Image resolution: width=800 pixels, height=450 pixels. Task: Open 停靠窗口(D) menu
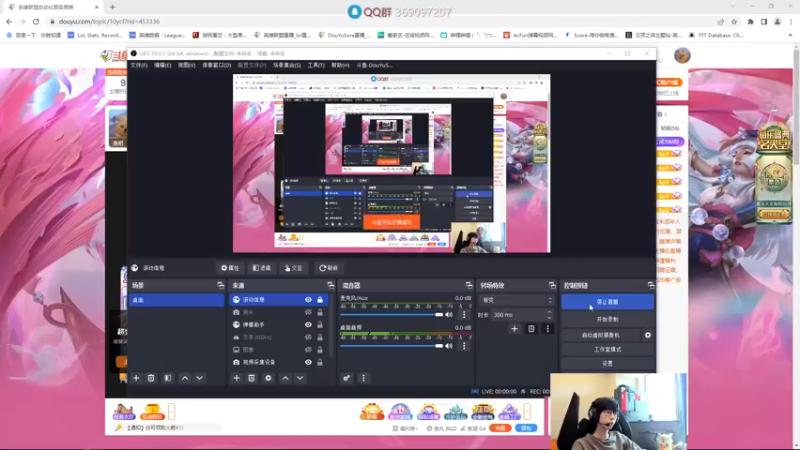point(217,65)
